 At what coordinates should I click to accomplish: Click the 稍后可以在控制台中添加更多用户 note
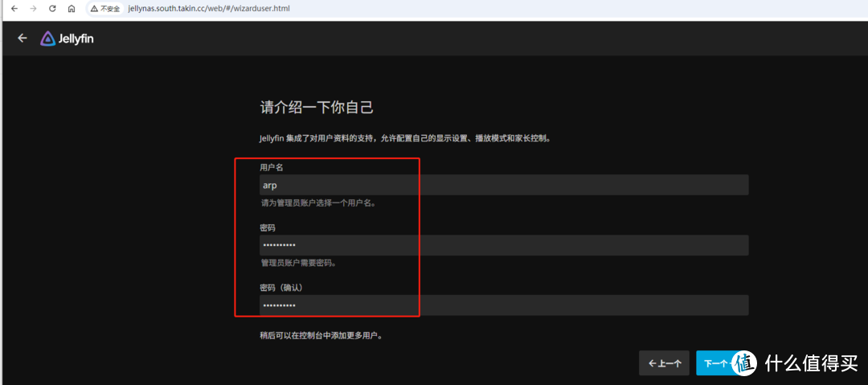coord(321,334)
